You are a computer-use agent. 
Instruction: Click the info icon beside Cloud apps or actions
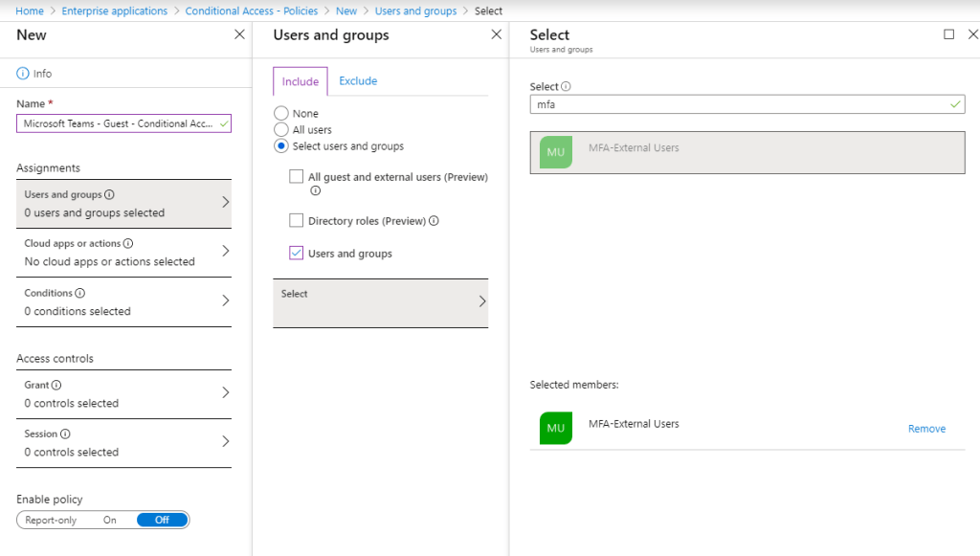tap(128, 244)
